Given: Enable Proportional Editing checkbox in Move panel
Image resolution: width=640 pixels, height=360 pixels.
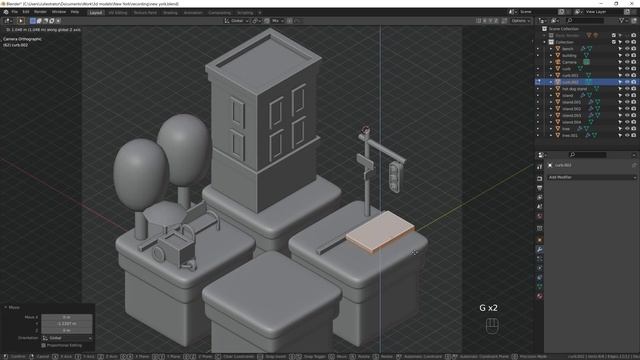Looking at the screenshot, I should point(44,345).
